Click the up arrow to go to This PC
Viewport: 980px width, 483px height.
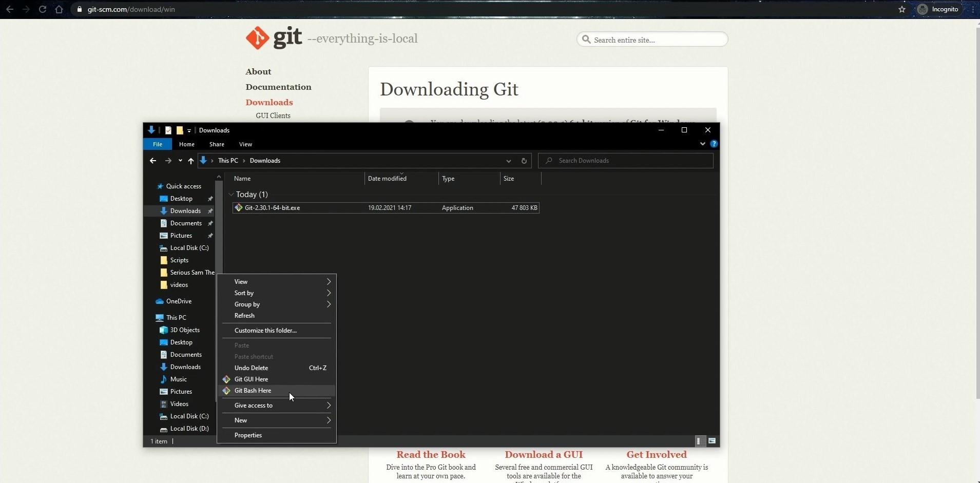[190, 161]
